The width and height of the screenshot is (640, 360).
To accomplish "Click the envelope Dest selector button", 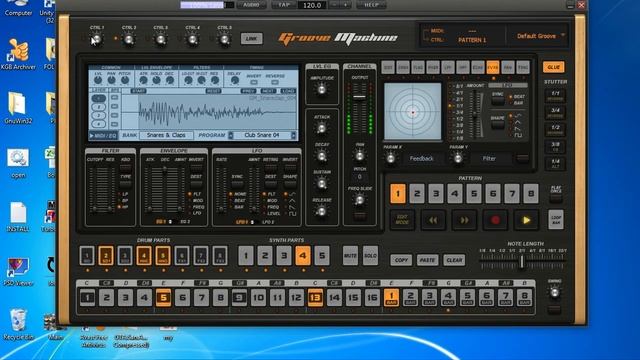I will click(196, 184).
